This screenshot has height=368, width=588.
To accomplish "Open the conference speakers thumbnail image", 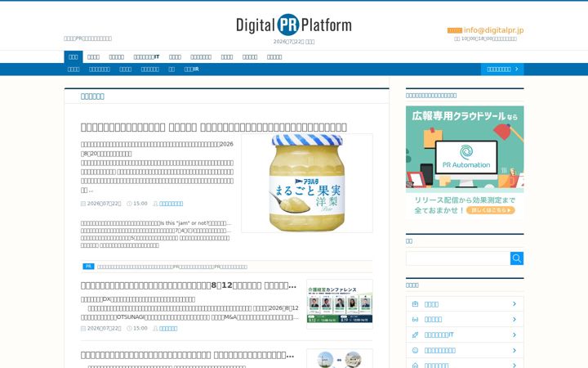I will [340, 304].
